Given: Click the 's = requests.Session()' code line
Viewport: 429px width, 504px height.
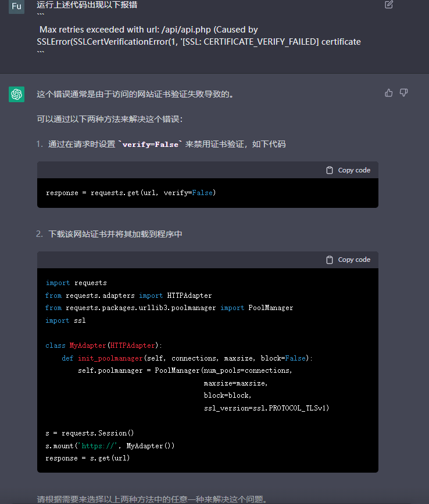Looking at the screenshot, I should coord(90,433).
